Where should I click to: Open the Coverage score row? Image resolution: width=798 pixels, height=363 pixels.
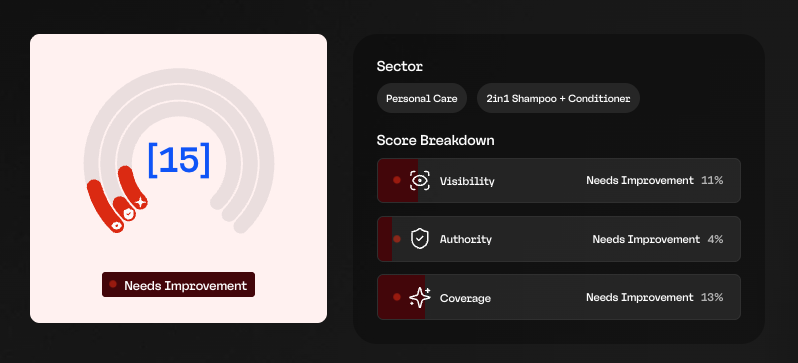click(559, 297)
